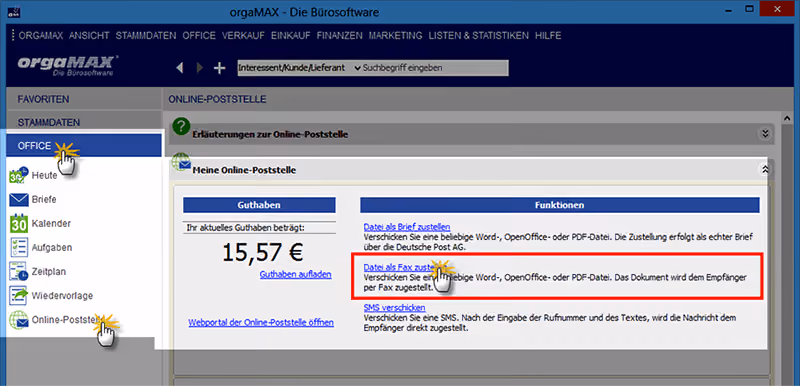Open the STAMMDATEN menu in menu bar
The width and height of the screenshot is (800, 386).
coord(146,36)
